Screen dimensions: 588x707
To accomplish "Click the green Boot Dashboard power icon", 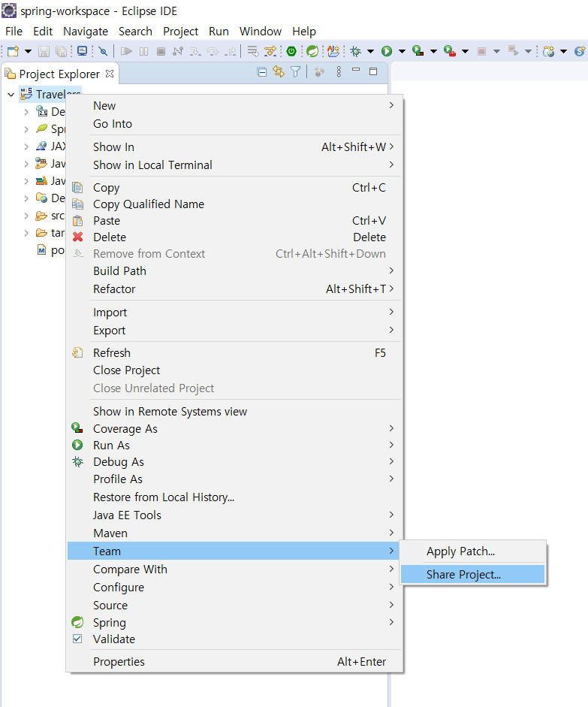I will coord(291,51).
